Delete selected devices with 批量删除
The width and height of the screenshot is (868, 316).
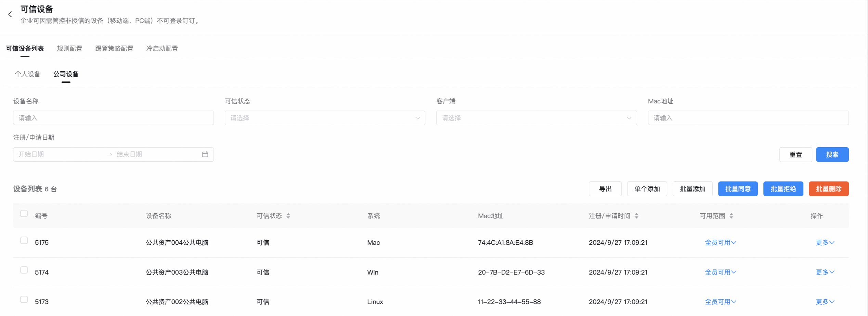pos(829,189)
